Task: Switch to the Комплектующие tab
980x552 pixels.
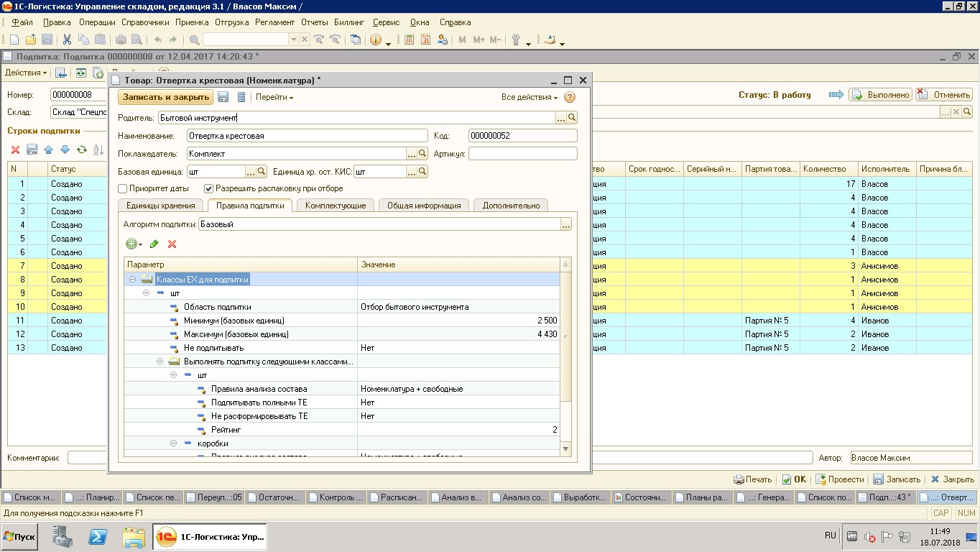Action: [x=336, y=206]
